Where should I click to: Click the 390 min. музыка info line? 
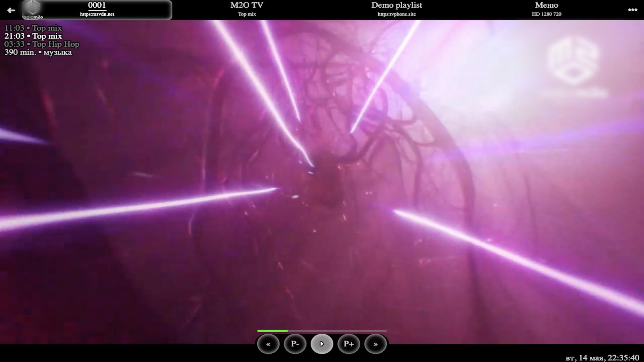tap(38, 52)
